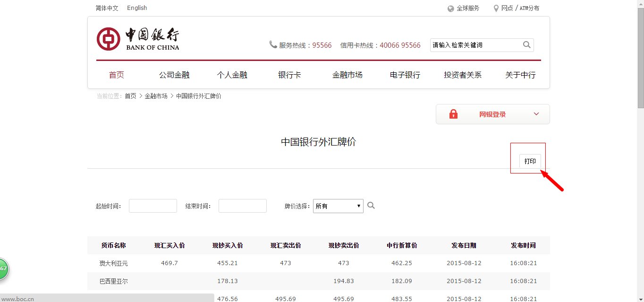Image resolution: width=644 pixels, height=302 pixels.
Task: Click the 起始时间 date input field
Action: tap(153, 205)
